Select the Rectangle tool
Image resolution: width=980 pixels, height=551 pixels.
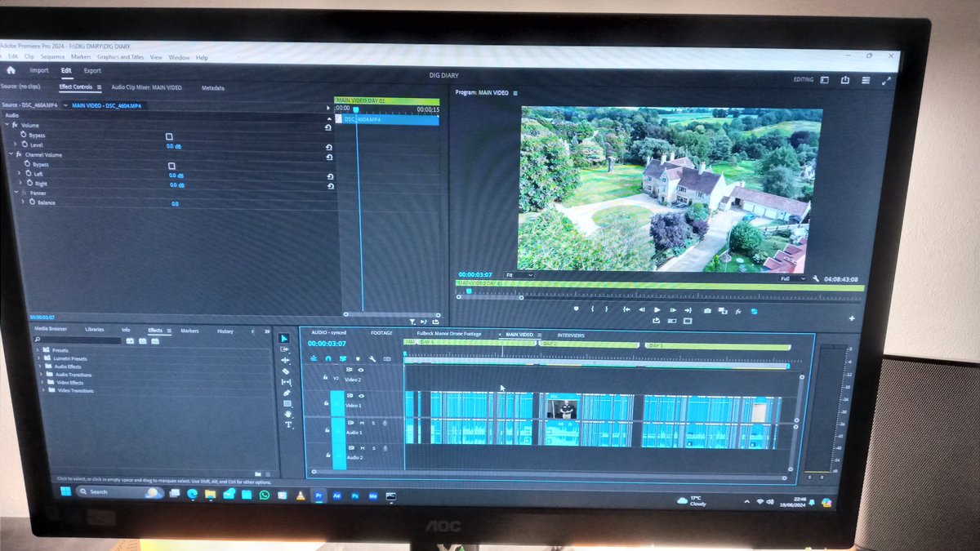[x=287, y=403]
